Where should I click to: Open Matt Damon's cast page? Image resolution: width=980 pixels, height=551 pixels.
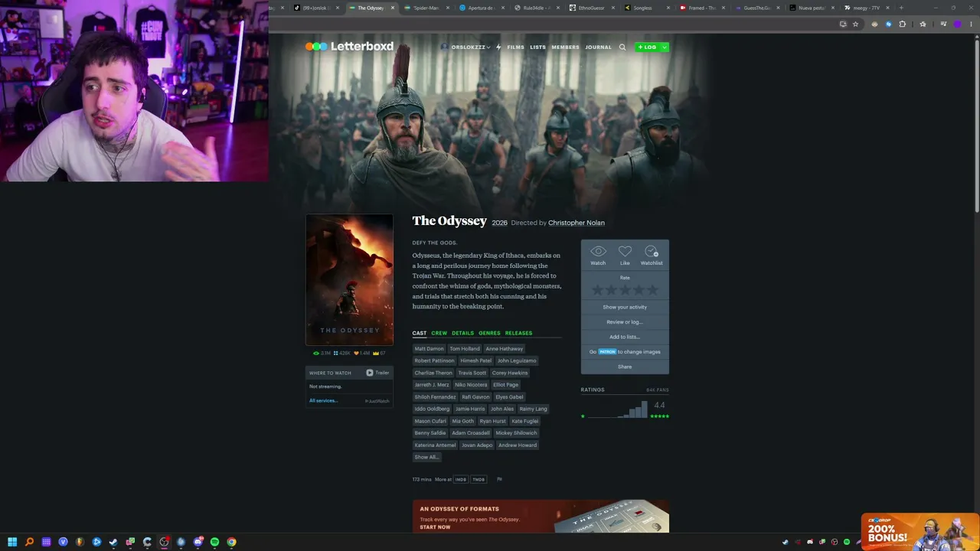click(x=429, y=349)
